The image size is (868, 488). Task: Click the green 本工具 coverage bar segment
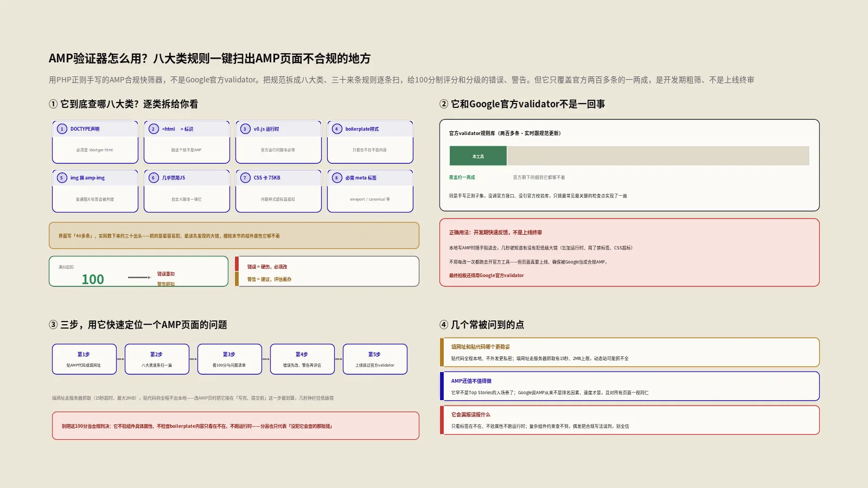[x=478, y=156]
